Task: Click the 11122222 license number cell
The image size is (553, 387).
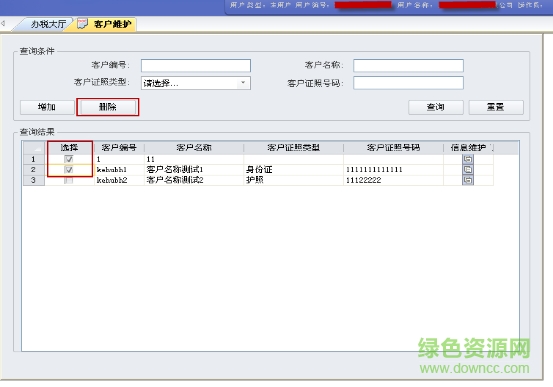Action: [393, 180]
